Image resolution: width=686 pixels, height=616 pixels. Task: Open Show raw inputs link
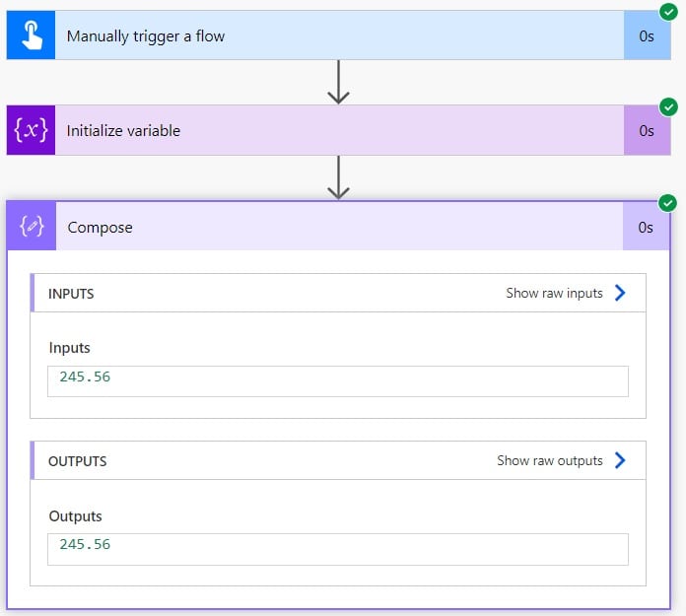[x=554, y=293]
